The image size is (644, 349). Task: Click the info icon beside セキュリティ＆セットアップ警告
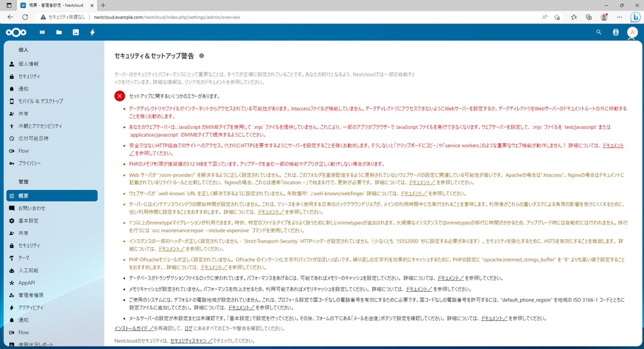click(202, 56)
